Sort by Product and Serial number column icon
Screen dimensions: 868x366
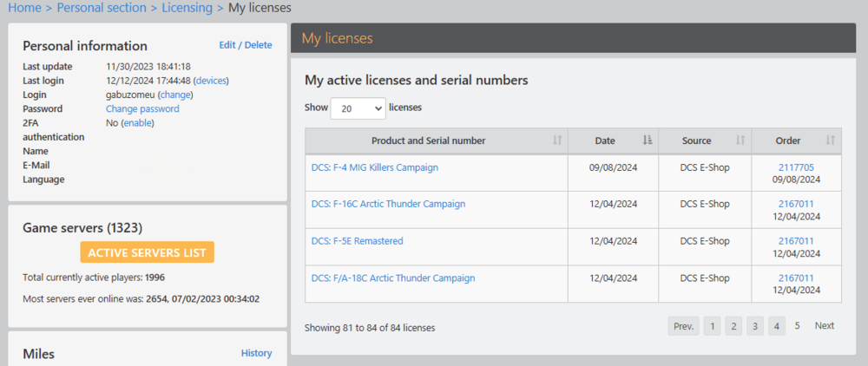click(x=557, y=141)
